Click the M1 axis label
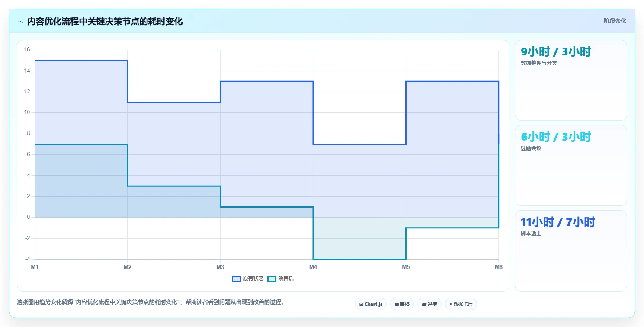The image size is (644, 327). pos(35,267)
